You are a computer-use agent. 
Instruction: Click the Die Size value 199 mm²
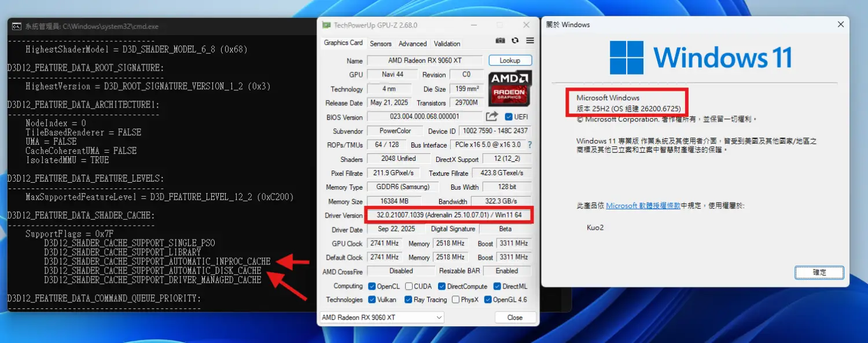click(x=466, y=88)
